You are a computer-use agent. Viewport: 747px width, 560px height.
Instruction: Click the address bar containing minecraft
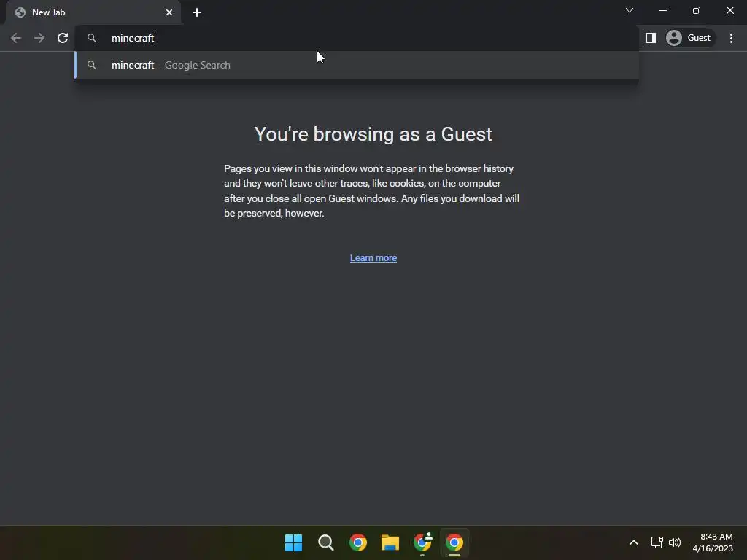[357, 38]
